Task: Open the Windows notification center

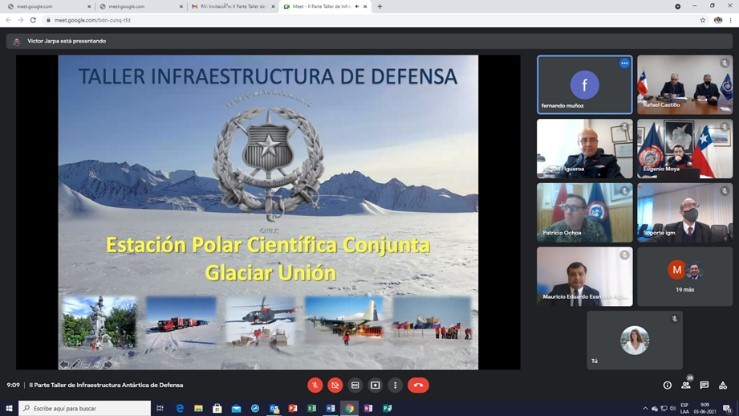Action: (728, 408)
